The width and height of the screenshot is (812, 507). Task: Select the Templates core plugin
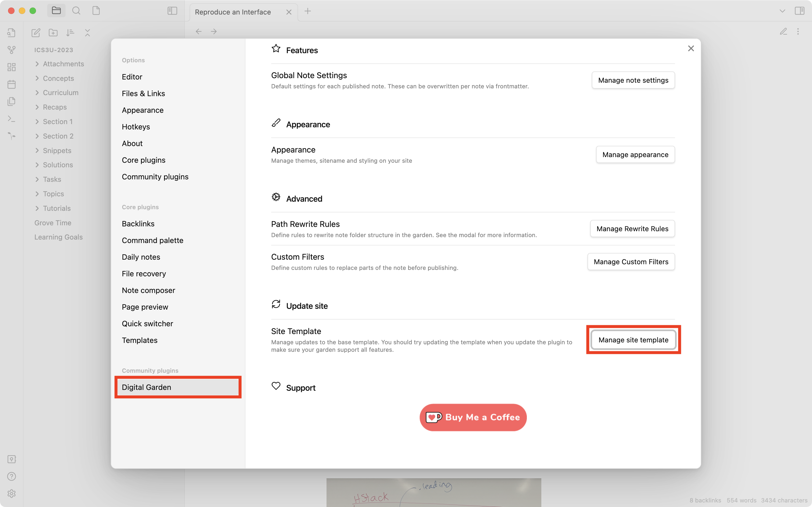(x=140, y=340)
